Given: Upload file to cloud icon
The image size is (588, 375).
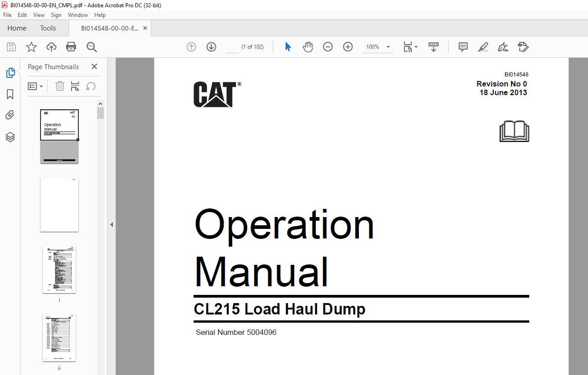Looking at the screenshot, I should tap(51, 47).
